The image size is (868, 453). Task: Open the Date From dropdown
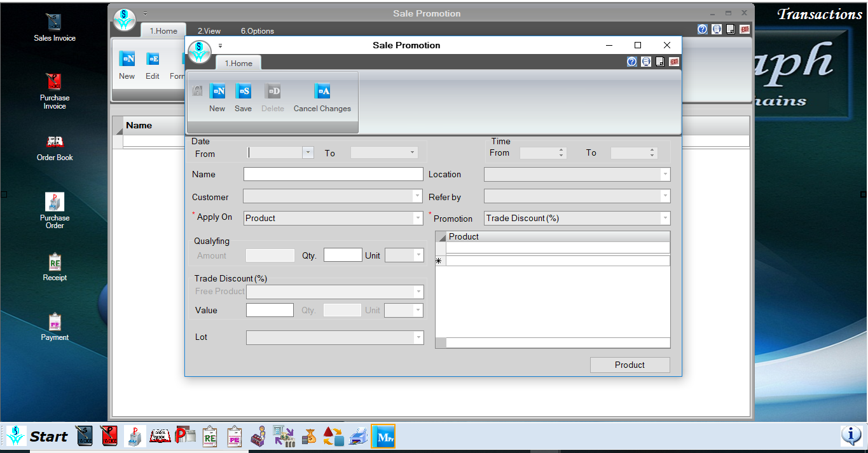click(x=308, y=152)
